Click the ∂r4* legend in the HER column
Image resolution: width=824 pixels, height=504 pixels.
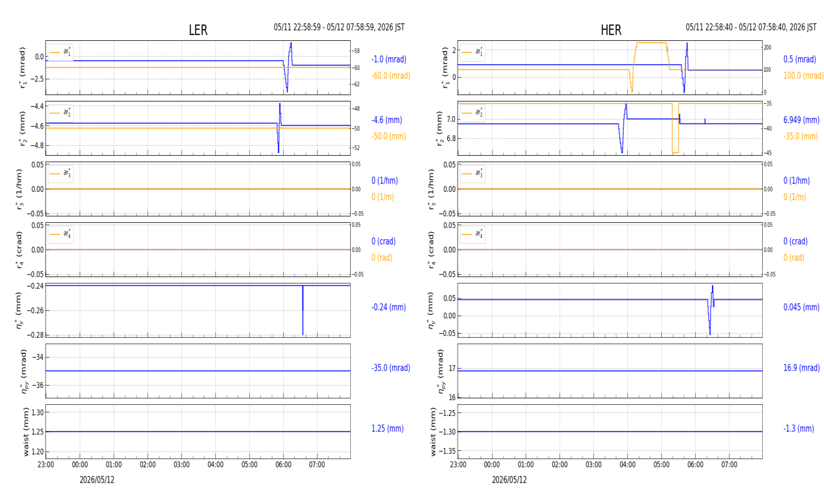[473, 234]
